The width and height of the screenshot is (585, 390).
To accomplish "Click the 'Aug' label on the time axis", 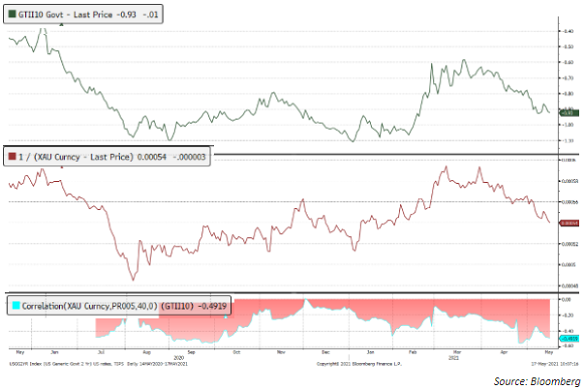I will pyautogui.click(x=147, y=352).
